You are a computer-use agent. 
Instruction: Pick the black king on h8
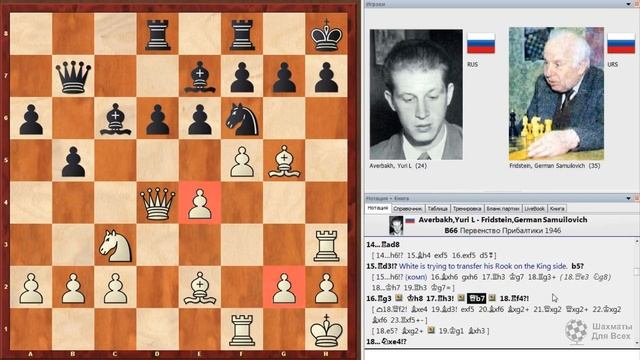pyautogui.click(x=326, y=35)
